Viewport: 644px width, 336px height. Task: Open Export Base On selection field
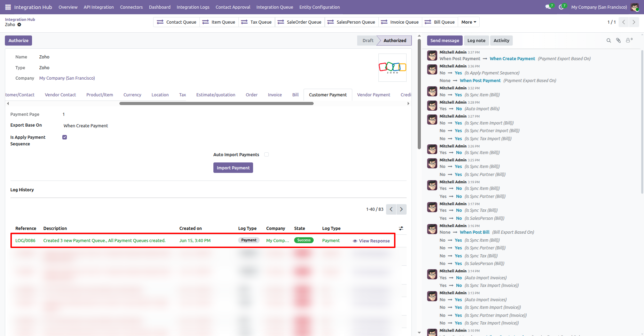point(86,126)
